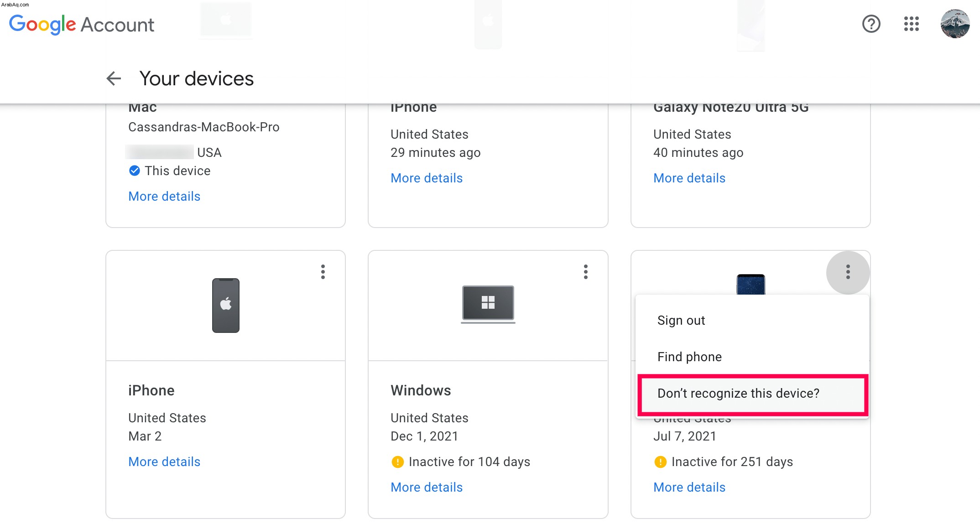
Task: Click the 'Inactive for 251 days' text
Action: [x=732, y=462]
